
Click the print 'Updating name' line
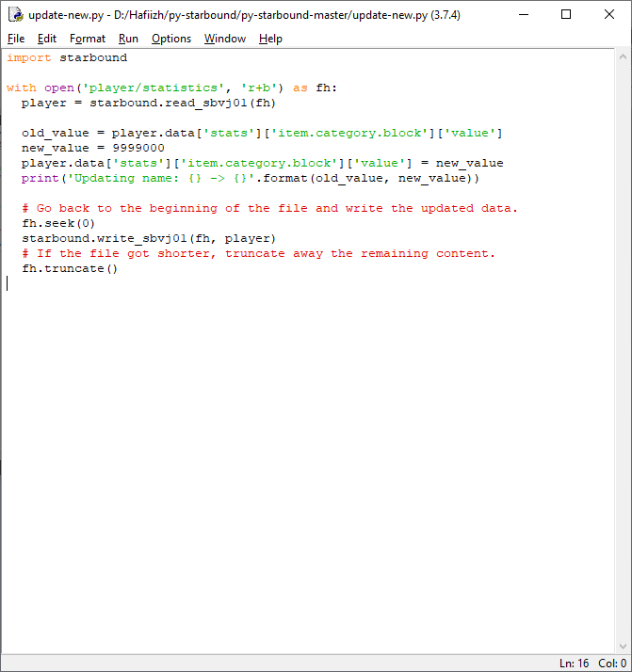[251, 178]
